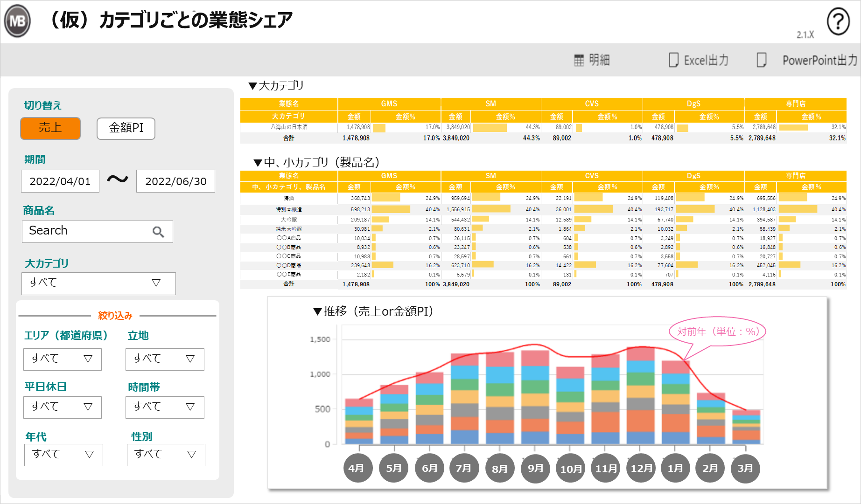Collapse the 大カテゴリ table section triangle
Viewport: 861px width, 504px height.
point(253,86)
